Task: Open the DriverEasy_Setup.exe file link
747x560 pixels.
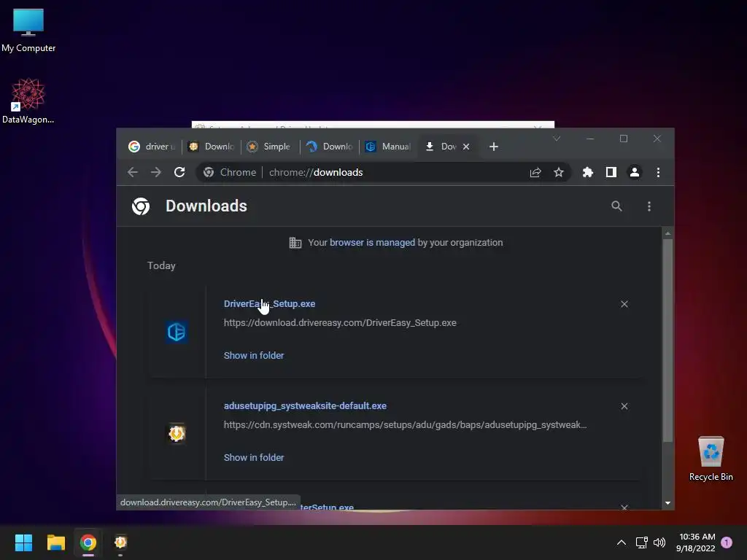Action: pyautogui.click(x=269, y=304)
